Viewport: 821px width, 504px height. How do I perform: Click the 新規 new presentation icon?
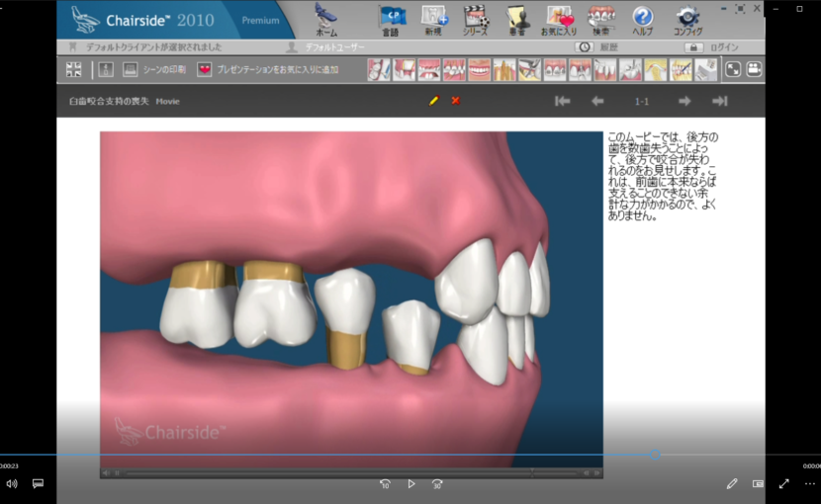(434, 21)
